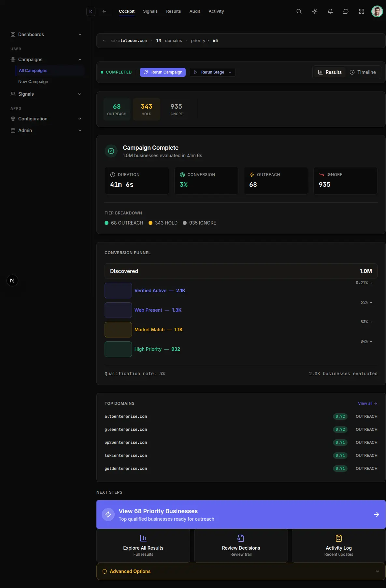
Task: Open chat messages icon
Action: 346,11
